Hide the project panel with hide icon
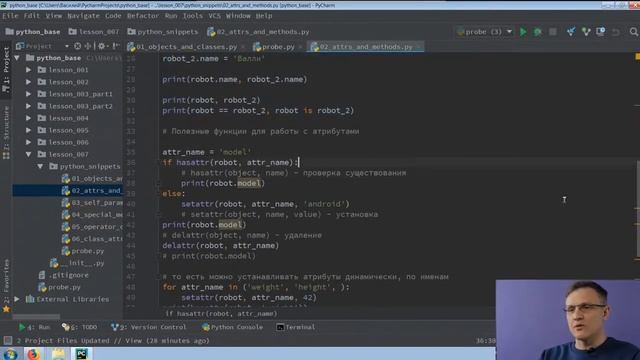The width and height of the screenshot is (640, 360). click(x=116, y=46)
